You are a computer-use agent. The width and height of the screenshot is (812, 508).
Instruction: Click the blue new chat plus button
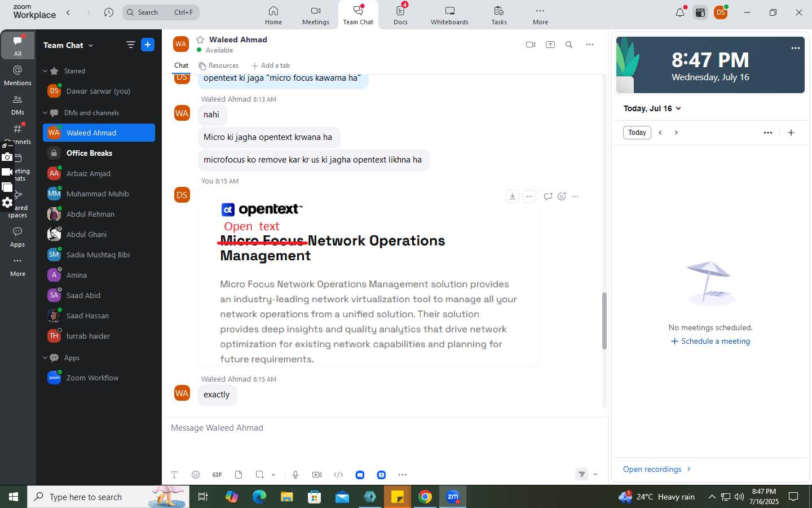pyautogui.click(x=148, y=45)
